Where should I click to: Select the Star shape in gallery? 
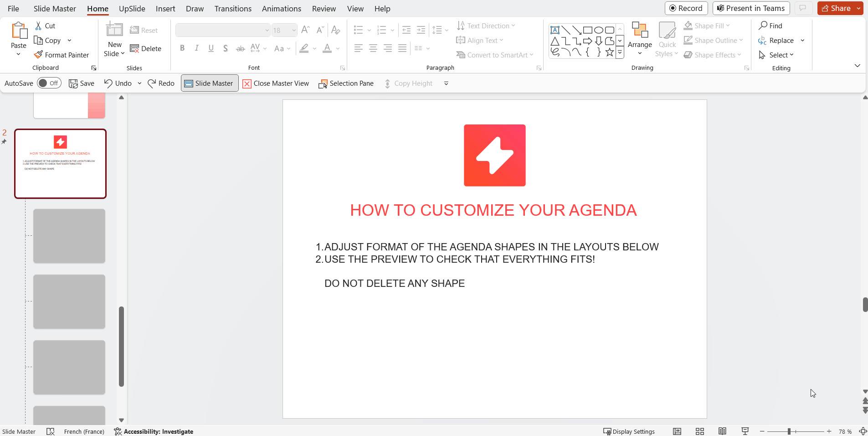(x=610, y=52)
